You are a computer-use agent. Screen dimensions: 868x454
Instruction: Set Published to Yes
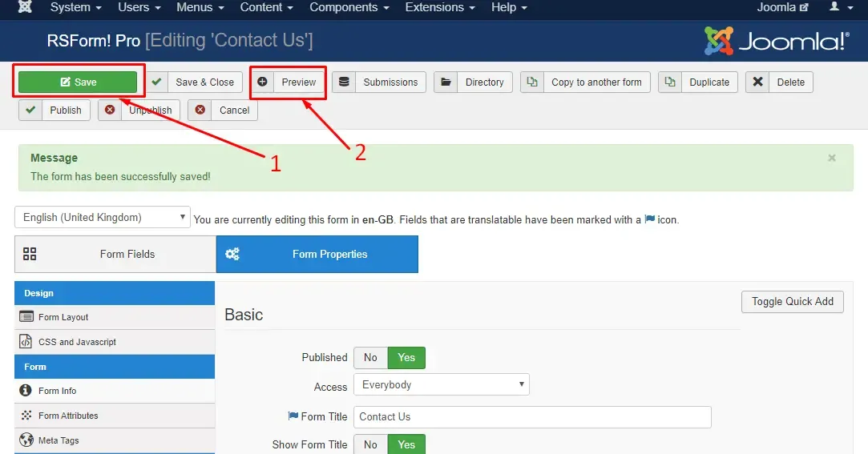click(x=406, y=357)
